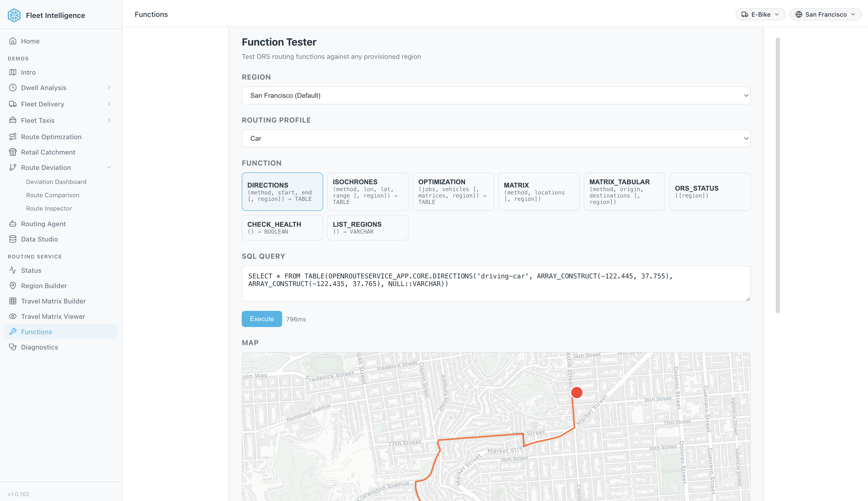Click the Retail Catchment store icon

(13, 152)
